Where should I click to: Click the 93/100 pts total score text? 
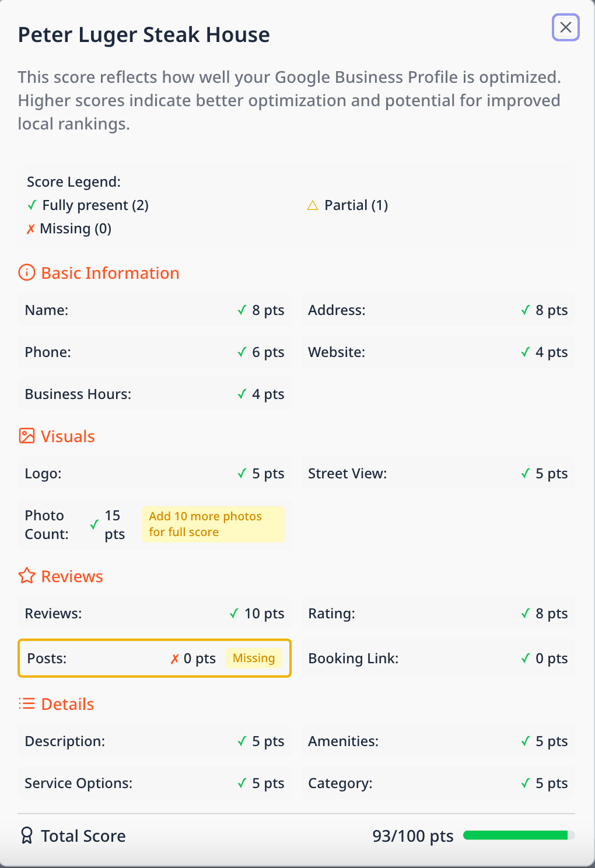(x=413, y=836)
